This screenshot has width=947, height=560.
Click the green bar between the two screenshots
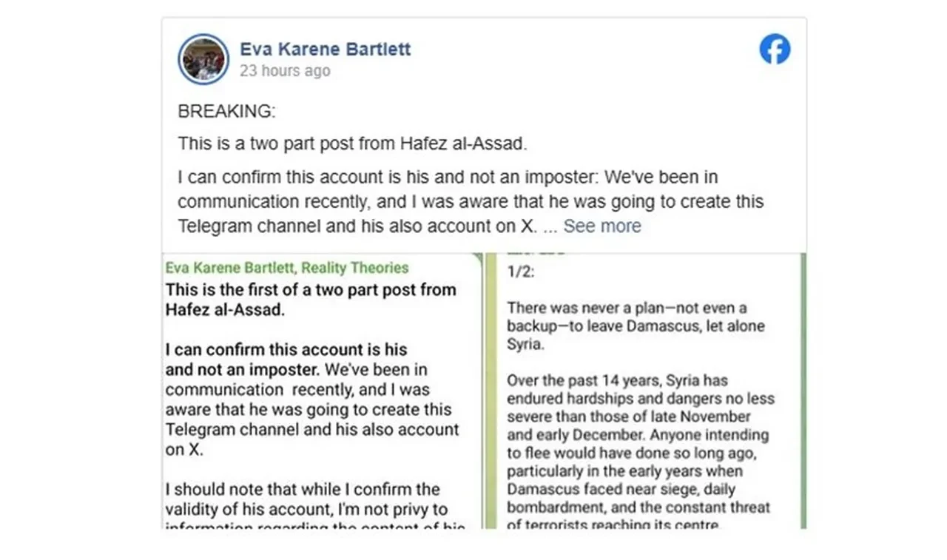(482, 392)
